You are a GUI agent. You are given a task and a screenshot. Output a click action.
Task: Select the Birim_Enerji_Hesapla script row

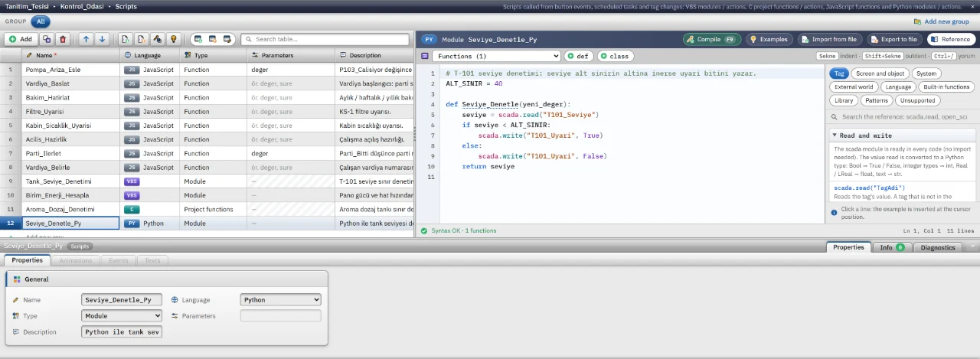[207, 195]
